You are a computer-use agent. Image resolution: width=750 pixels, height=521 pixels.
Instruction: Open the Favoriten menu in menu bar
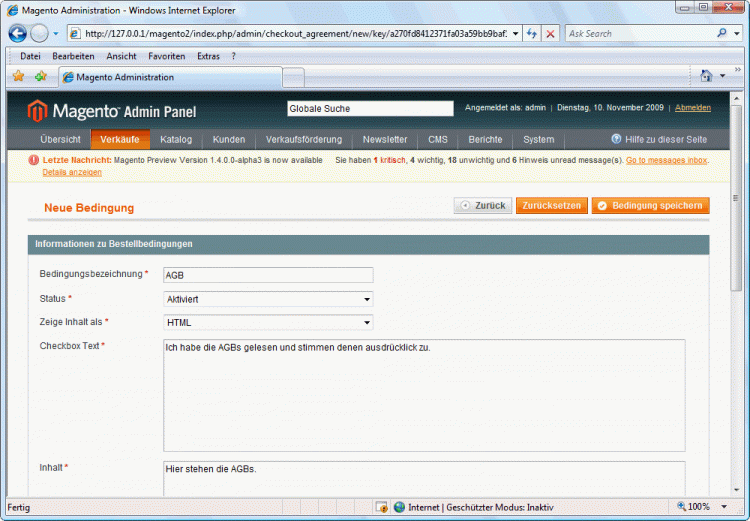click(x=166, y=56)
